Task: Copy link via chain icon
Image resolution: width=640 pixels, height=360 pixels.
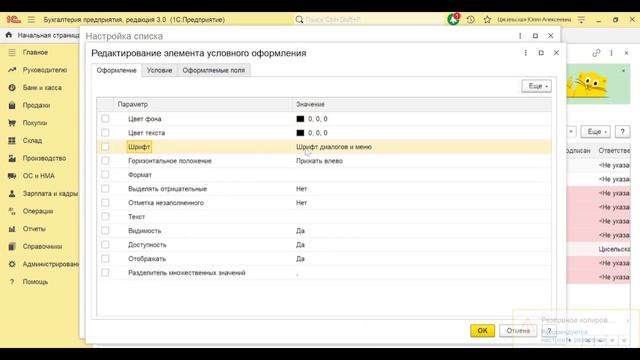Action: [x=596, y=53]
